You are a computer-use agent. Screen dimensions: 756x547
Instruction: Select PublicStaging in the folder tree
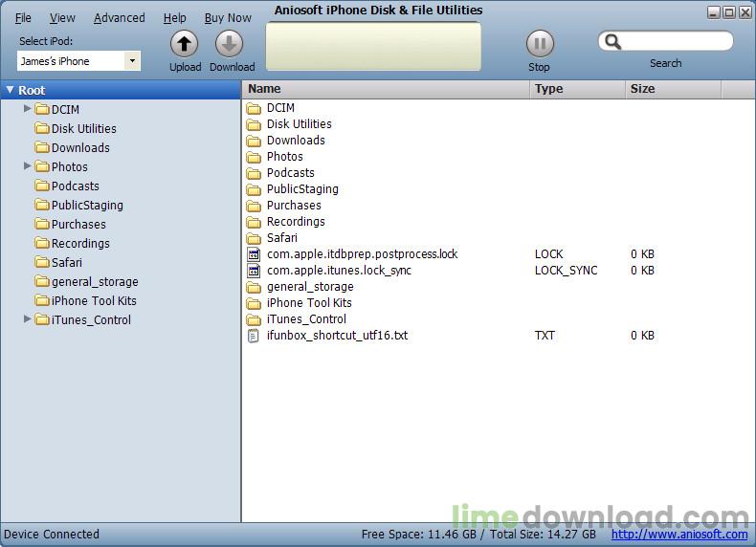[87, 206]
